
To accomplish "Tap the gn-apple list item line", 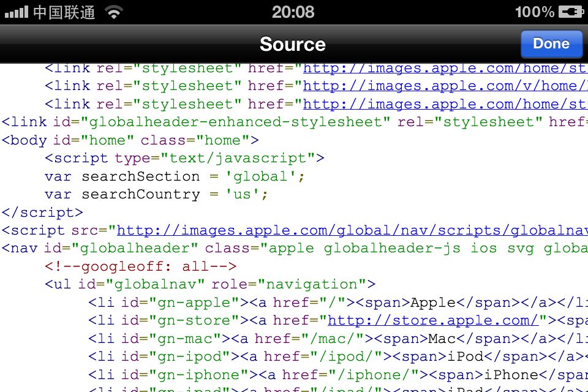I will (x=338, y=303).
